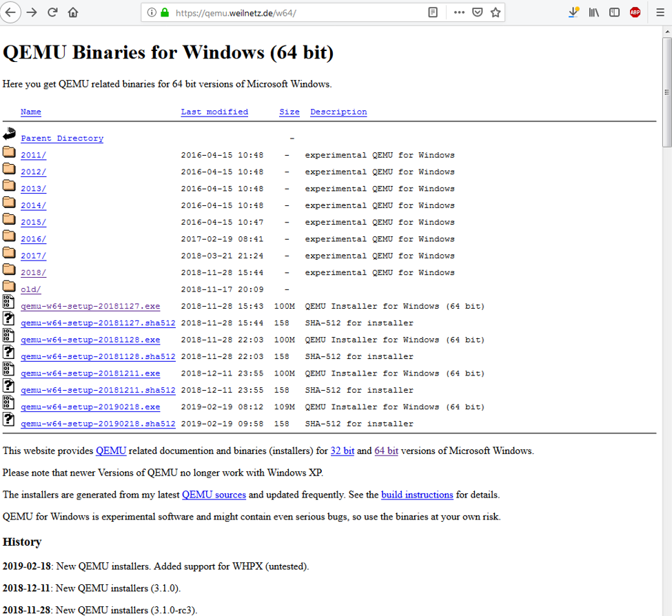Click the 'QEMU Binaries for Windows (64 bit)' heading
This screenshot has width=672, height=616.
[x=168, y=52]
